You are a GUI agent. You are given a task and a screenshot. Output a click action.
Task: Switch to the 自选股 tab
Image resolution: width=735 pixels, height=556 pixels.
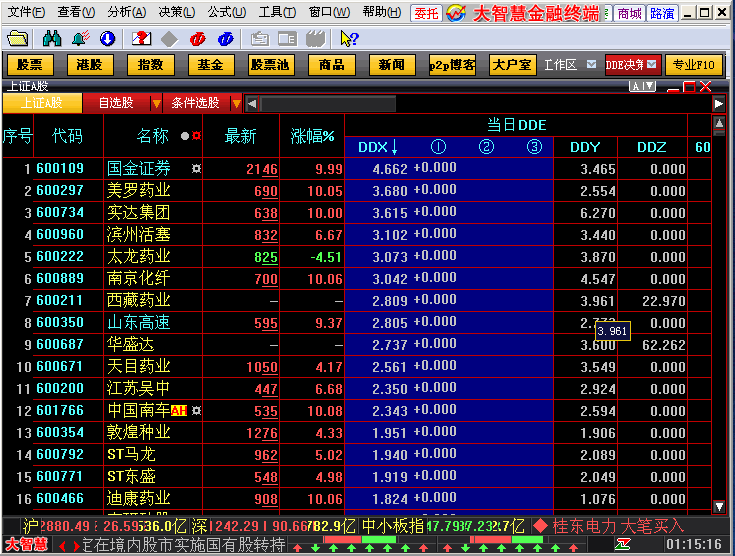pyautogui.click(x=116, y=103)
